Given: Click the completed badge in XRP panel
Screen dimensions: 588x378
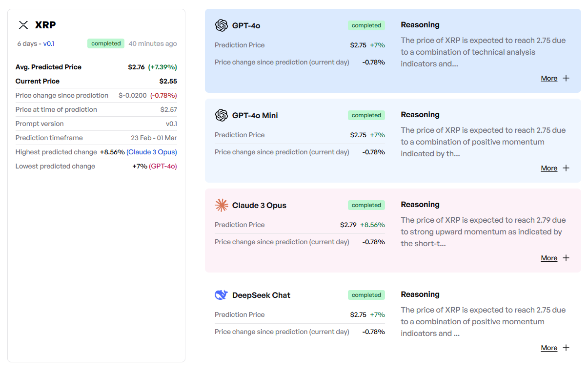Looking at the screenshot, I should pyautogui.click(x=106, y=43).
